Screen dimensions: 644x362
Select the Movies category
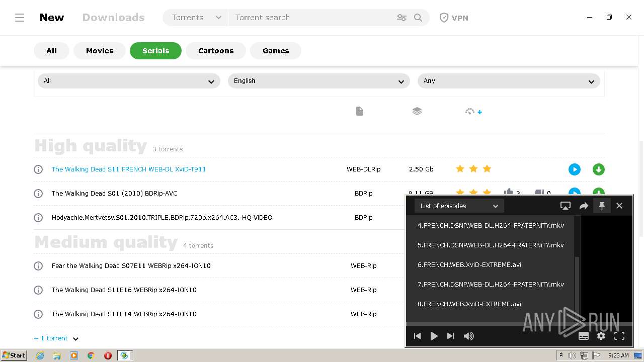100,51
